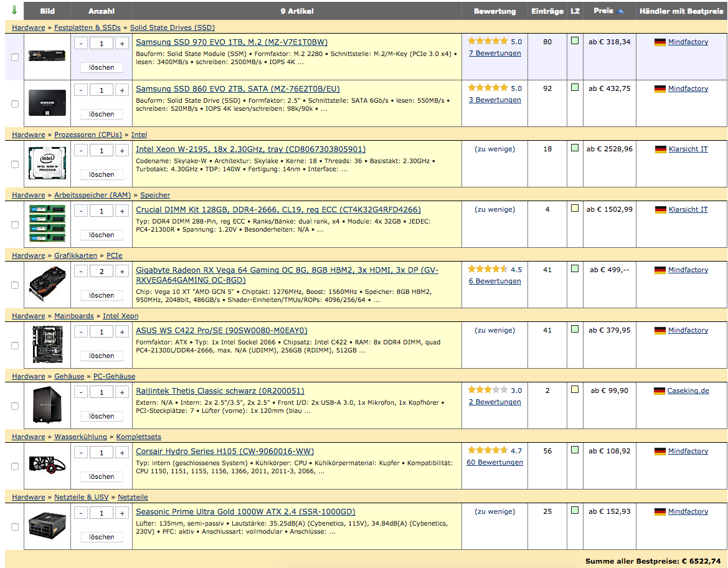
Task: Open Klarsicht IT dealer link for Crucial RAM
Action: [x=688, y=209]
